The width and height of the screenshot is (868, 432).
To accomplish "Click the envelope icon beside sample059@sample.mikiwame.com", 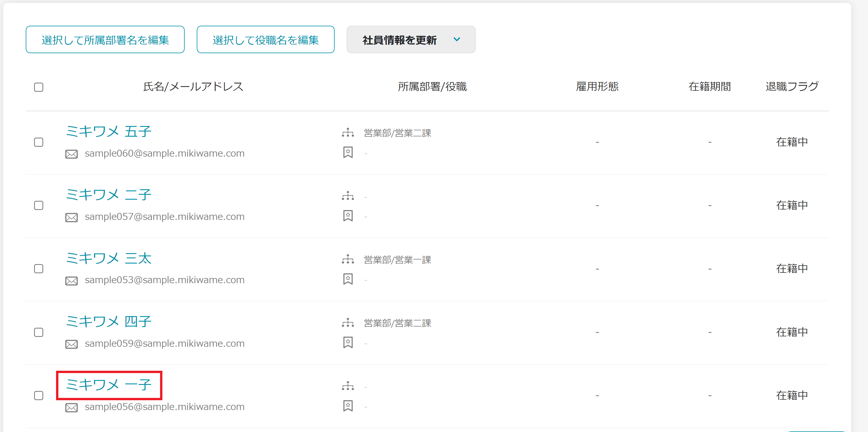I will coord(71,344).
